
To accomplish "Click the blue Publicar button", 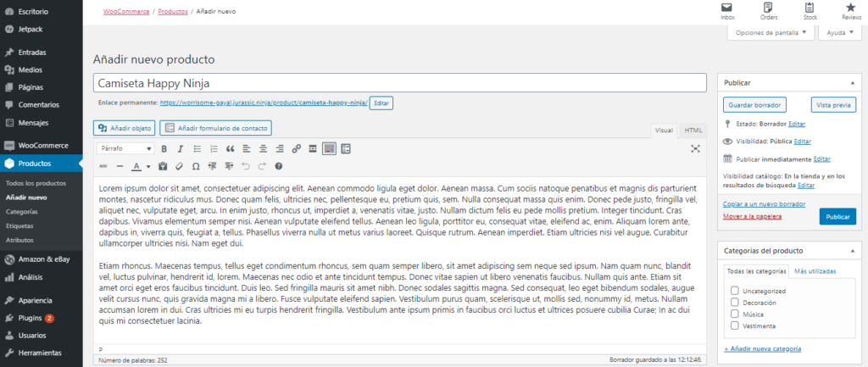I will point(837,217).
